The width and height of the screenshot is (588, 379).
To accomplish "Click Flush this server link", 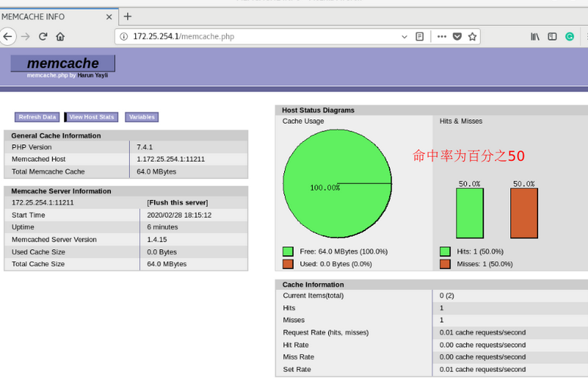I will click(178, 202).
